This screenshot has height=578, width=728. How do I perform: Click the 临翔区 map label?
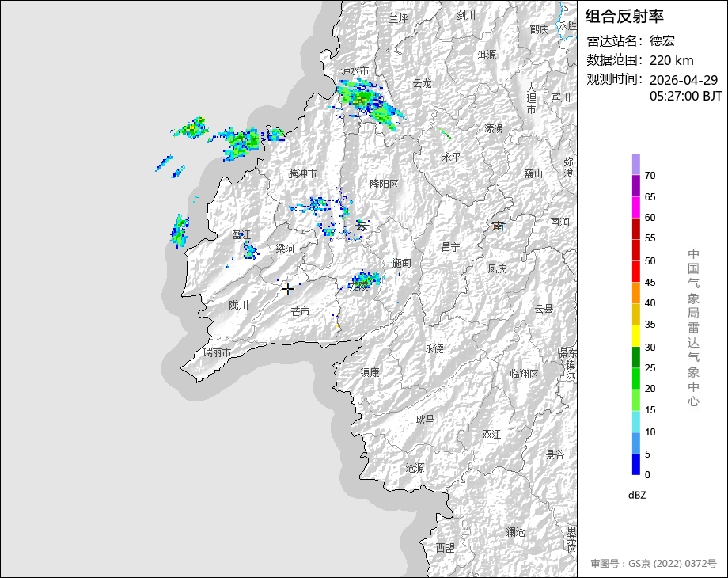(x=524, y=374)
